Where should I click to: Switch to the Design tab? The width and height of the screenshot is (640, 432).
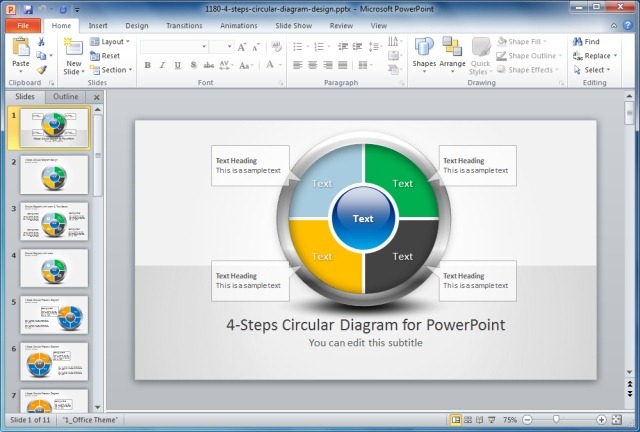pyautogui.click(x=137, y=25)
